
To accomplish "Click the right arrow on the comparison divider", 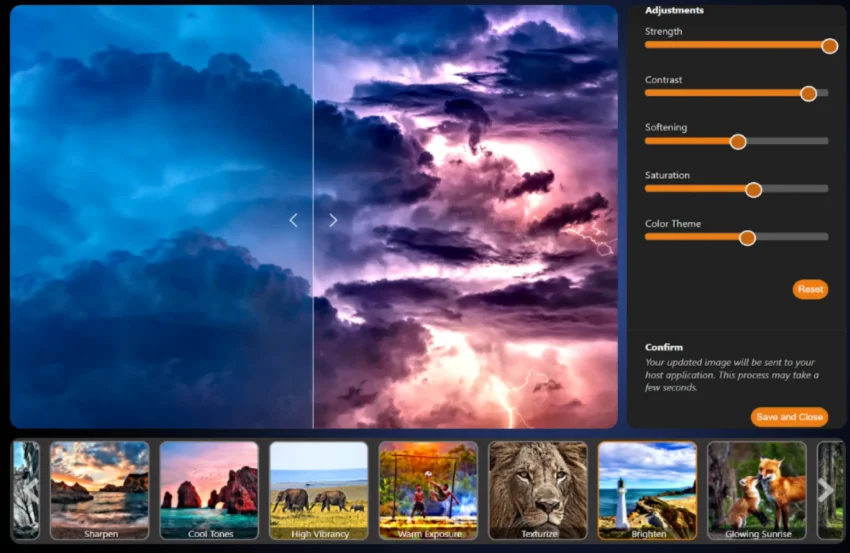I will click(333, 220).
